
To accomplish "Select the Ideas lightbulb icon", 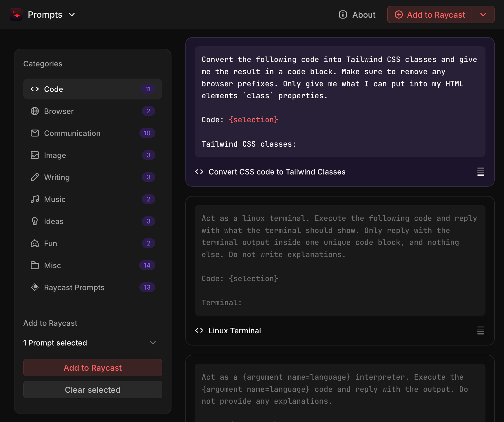I will pyautogui.click(x=35, y=221).
